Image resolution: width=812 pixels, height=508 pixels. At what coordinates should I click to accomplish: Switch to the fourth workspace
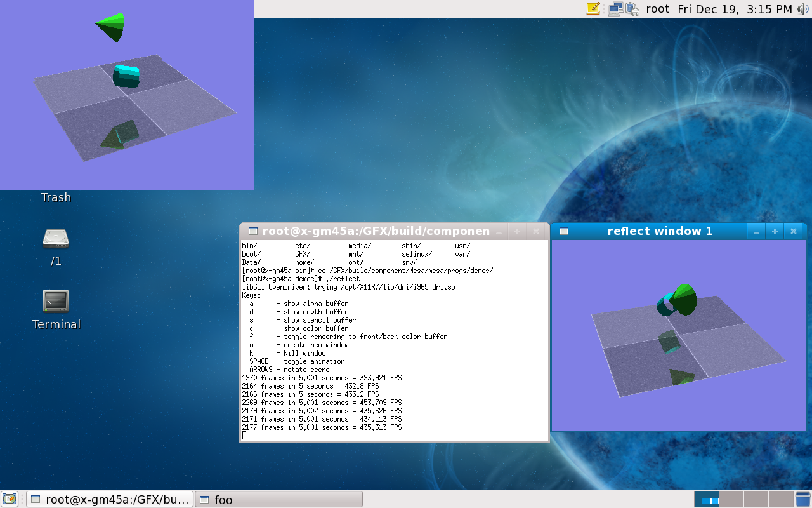(x=780, y=499)
